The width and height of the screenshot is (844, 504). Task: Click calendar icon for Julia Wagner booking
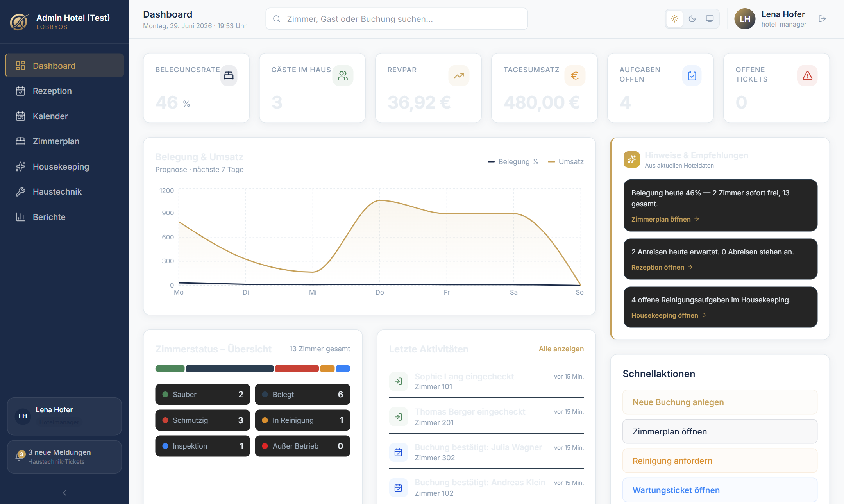pyautogui.click(x=398, y=452)
